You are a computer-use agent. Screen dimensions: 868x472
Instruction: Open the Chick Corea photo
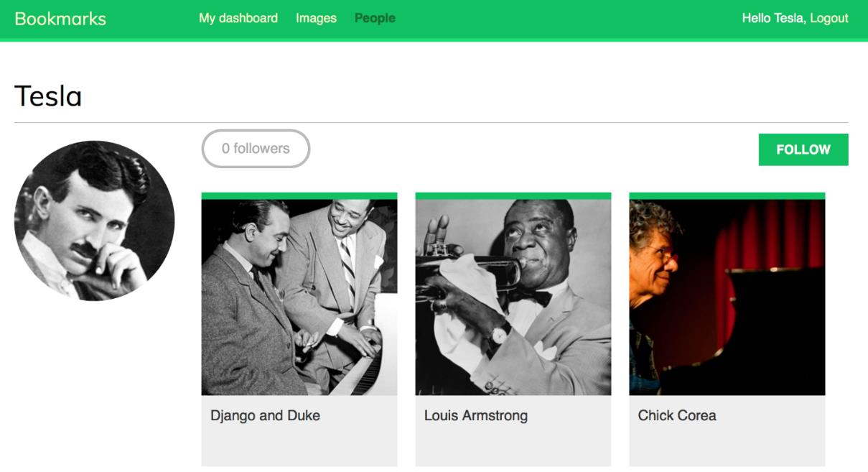pyautogui.click(x=727, y=297)
